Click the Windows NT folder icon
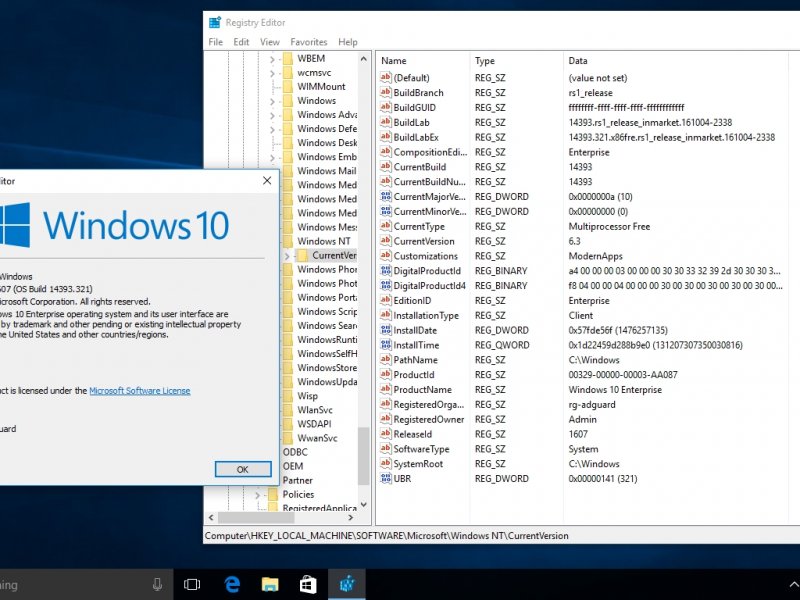The image size is (800, 600). point(288,241)
